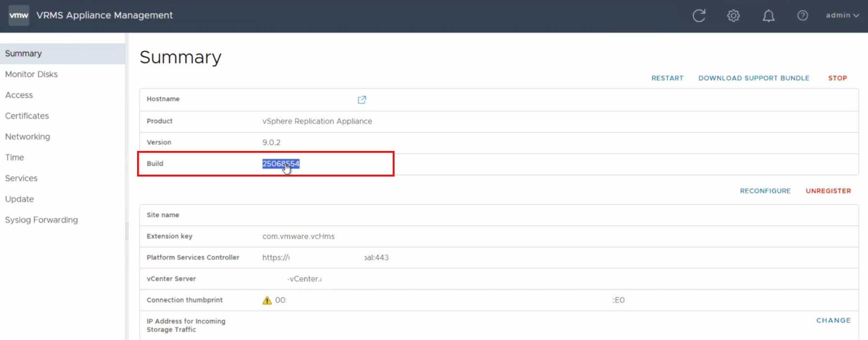Click the help question mark icon
The height and width of the screenshot is (340, 868).
802,15
